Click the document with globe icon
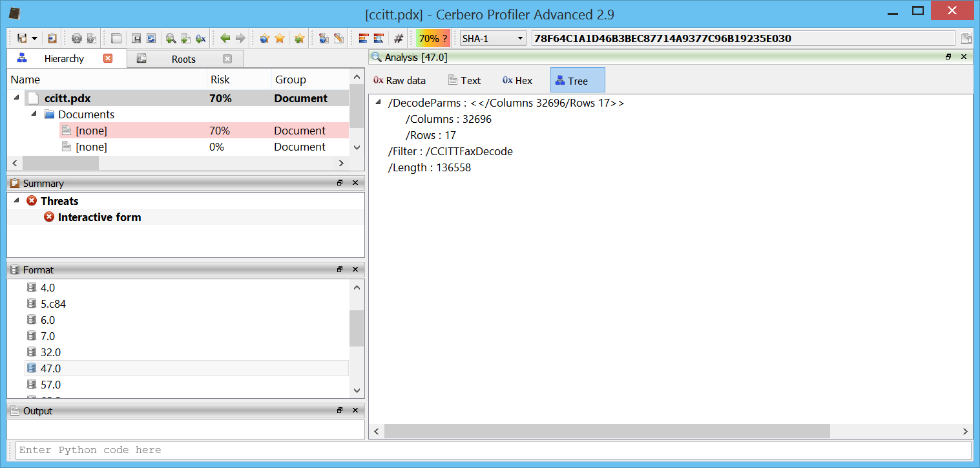Viewport: 980px width, 468px height. click(324, 38)
